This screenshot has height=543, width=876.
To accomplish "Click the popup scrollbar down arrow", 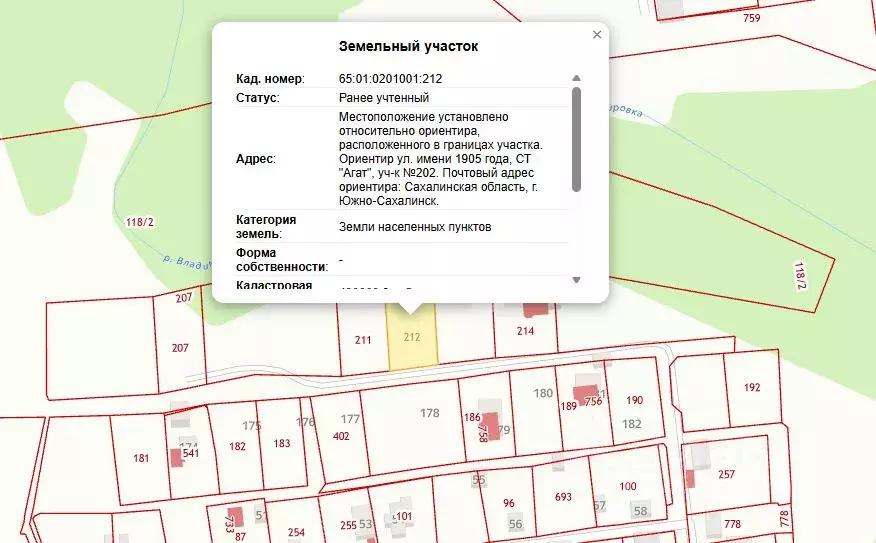I will [x=576, y=280].
